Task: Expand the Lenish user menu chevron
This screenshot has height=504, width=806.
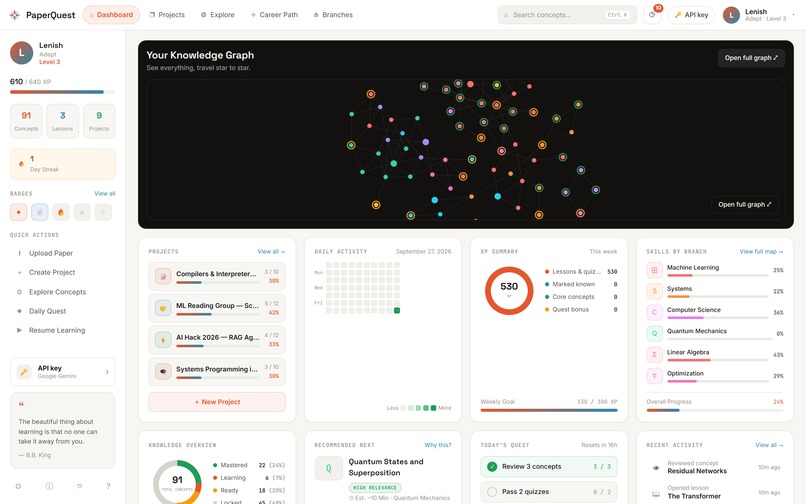Action: (794, 15)
